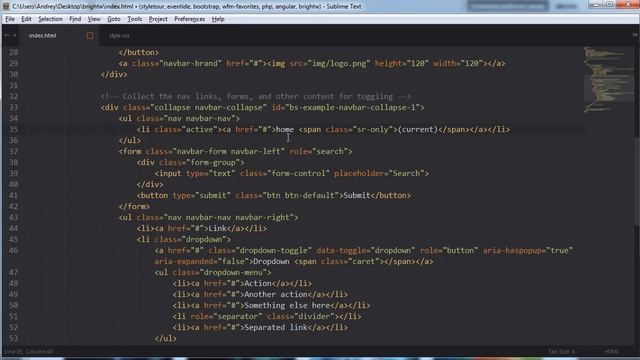
Task: Click the 'dropdown-toggle' class on line 46
Action: pyautogui.click(x=273, y=251)
